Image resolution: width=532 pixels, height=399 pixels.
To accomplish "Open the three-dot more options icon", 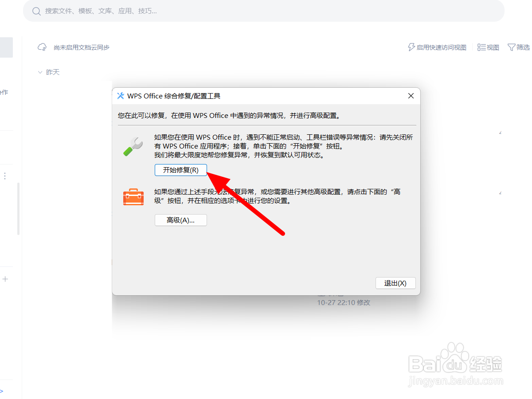I will pyautogui.click(x=5, y=176).
